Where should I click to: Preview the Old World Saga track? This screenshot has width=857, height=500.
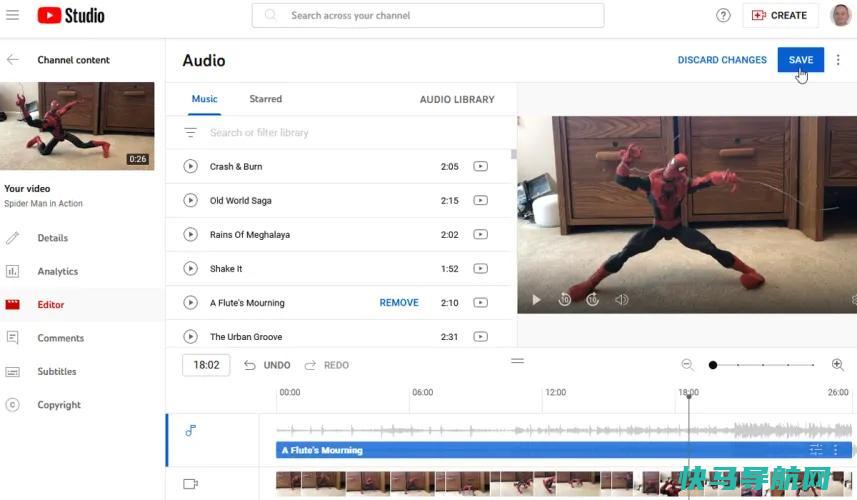(x=190, y=201)
